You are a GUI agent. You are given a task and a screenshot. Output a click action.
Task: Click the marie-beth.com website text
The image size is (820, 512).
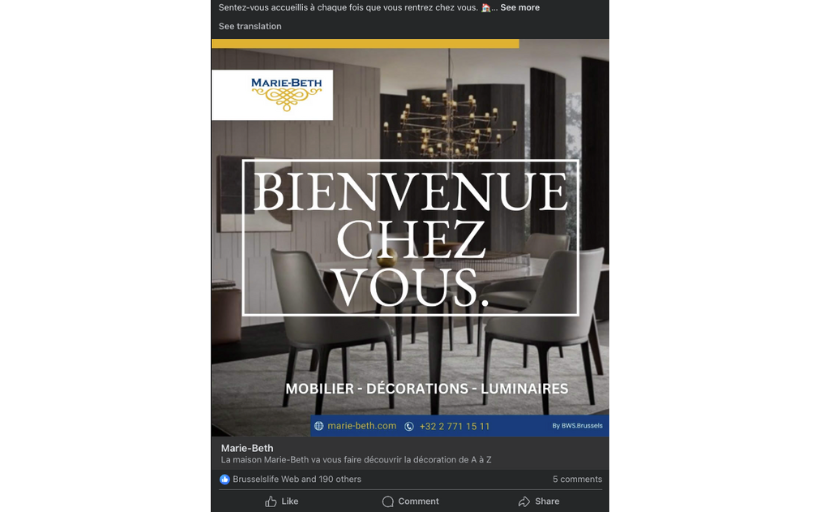[x=362, y=426]
